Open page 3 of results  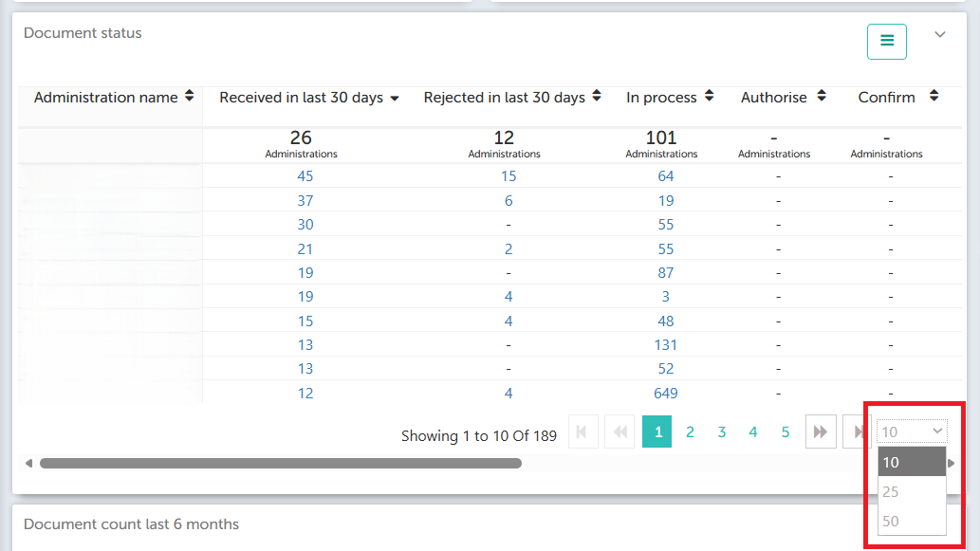[x=721, y=432]
